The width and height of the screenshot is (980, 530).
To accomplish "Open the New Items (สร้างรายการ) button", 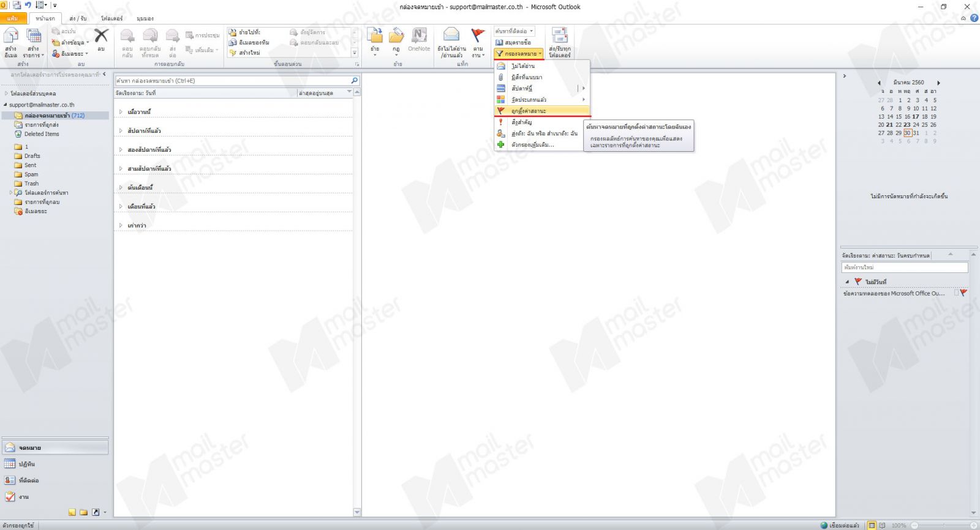I will point(34,43).
